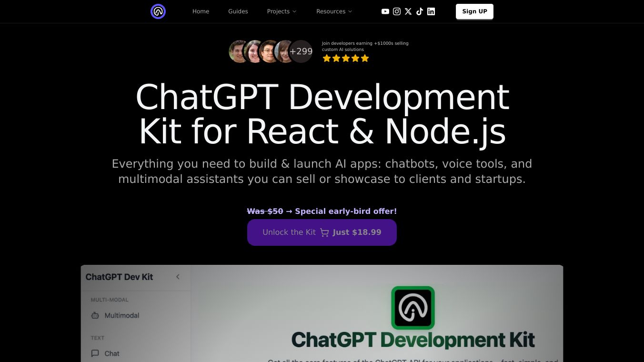Open the TikTok profile icon
This screenshot has height=362, width=644.
click(420, 11)
